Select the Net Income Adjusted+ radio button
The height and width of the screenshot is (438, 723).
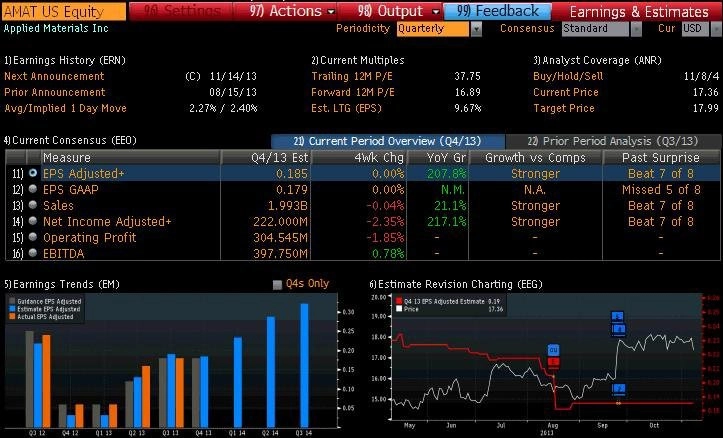[33, 221]
